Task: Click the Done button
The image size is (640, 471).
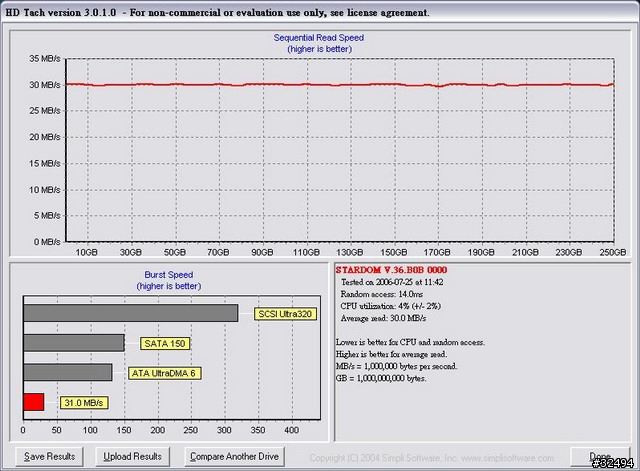Action: 600,456
